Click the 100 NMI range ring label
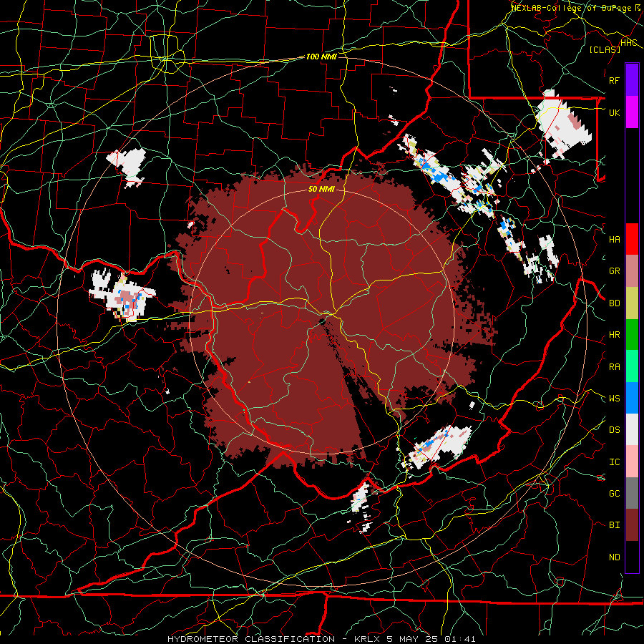Image resolution: width=644 pixels, height=644 pixels. 321,57
